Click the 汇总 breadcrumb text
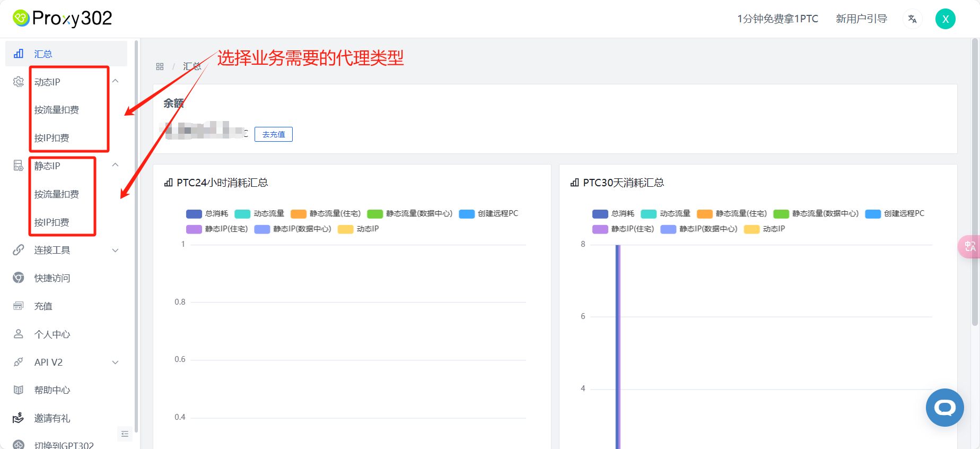Image resolution: width=980 pixels, height=449 pixels. click(192, 66)
